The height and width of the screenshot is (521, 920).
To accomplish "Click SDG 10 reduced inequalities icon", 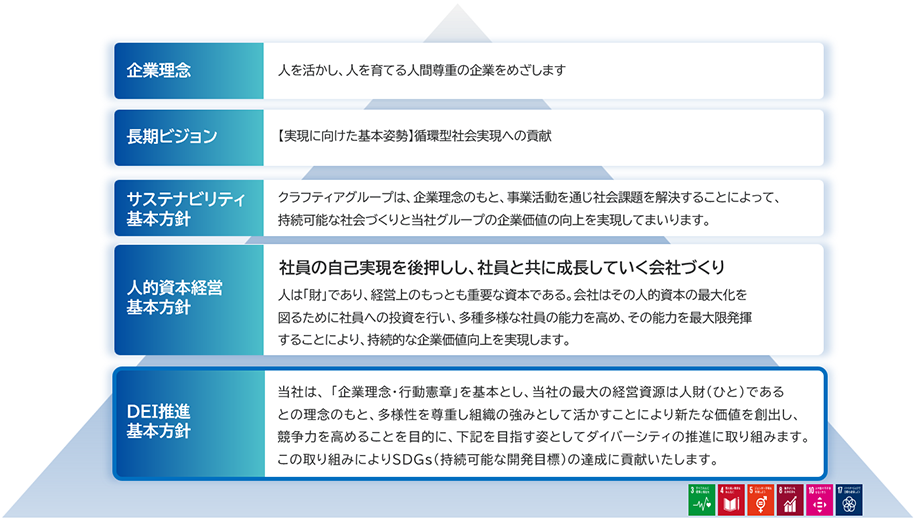I will pyautogui.click(x=819, y=500).
